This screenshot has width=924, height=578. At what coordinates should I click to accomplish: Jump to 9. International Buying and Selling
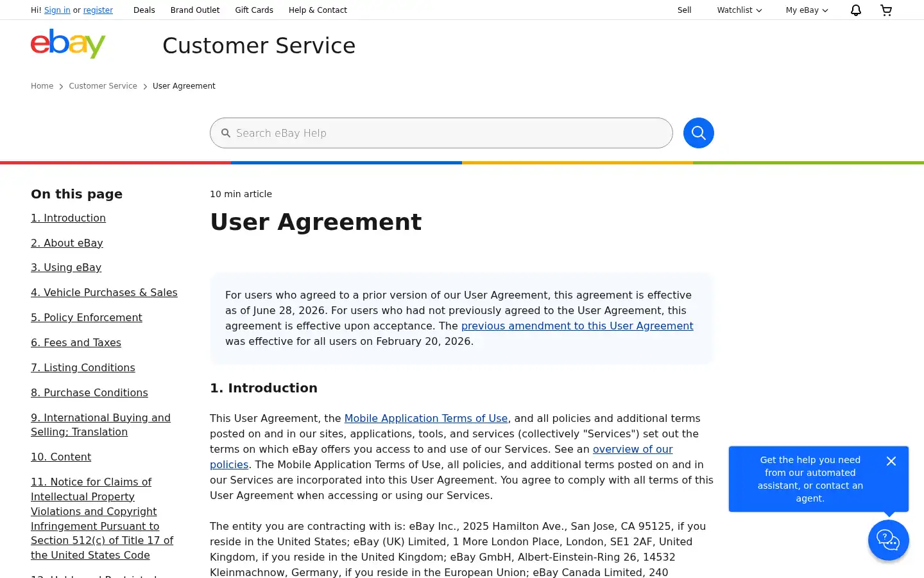coord(101,425)
